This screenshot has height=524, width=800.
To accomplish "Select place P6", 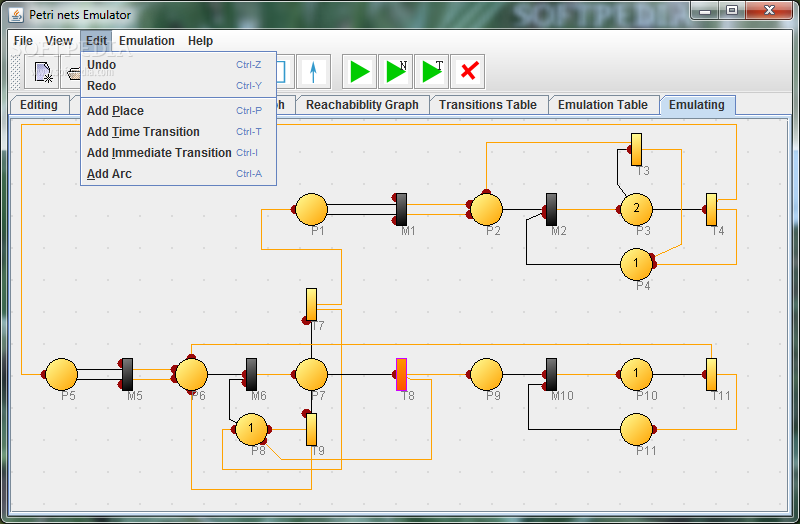I will [191, 374].
